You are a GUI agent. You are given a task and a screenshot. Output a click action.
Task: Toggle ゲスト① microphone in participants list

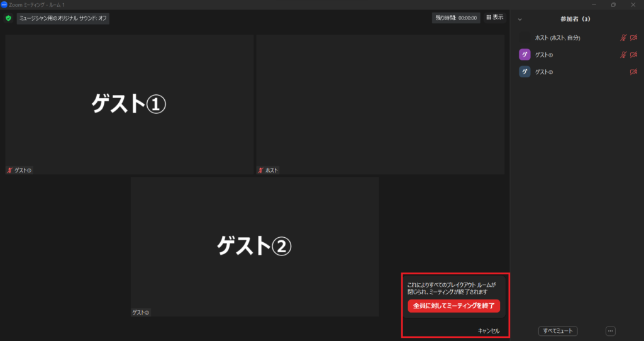(x=623, y=55)
